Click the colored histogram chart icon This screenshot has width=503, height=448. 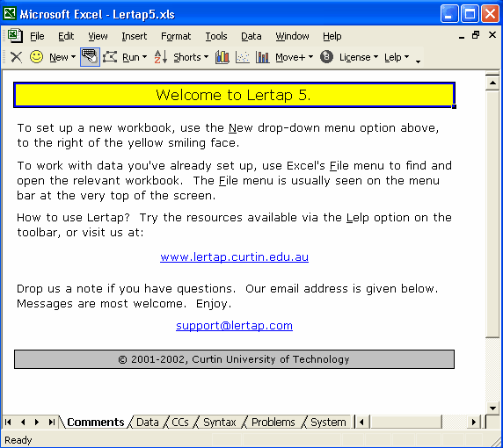(x=222, y=57)
